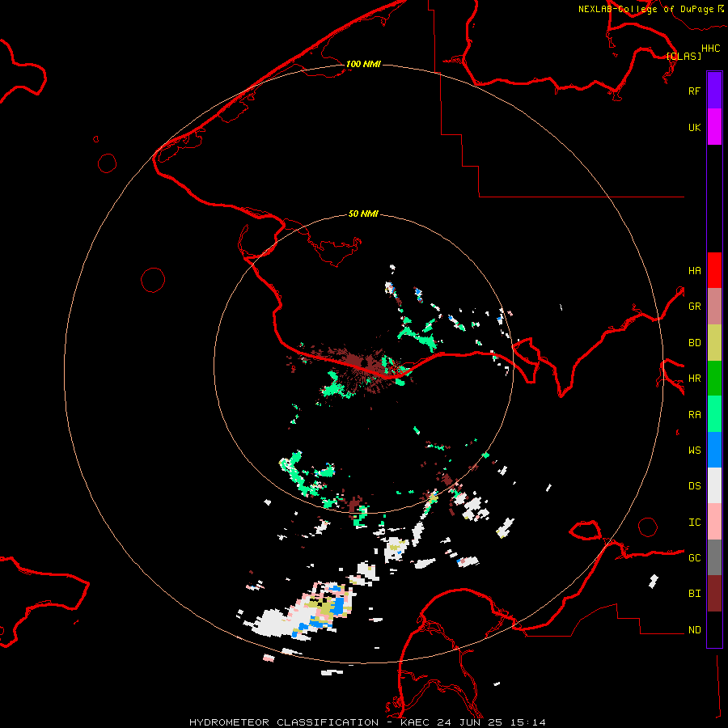Click the DS white legend swatch
The image size is (728, 728).
coord(714,485)
